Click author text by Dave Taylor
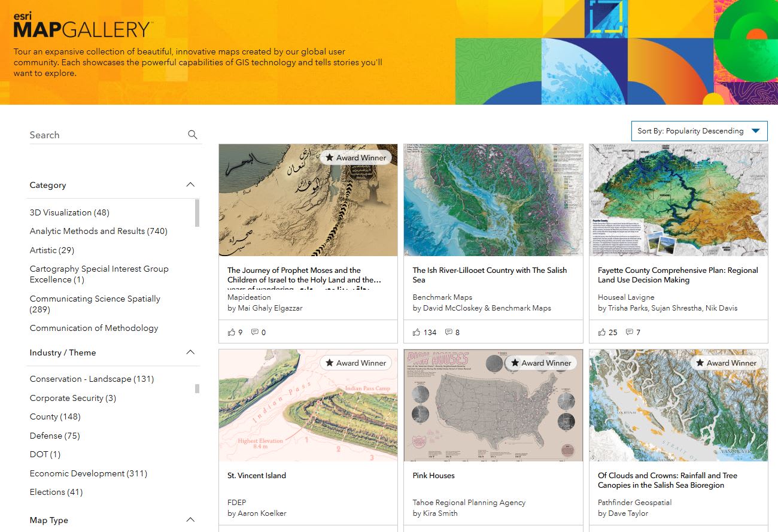The image size is (778, 532). point(623,513)
